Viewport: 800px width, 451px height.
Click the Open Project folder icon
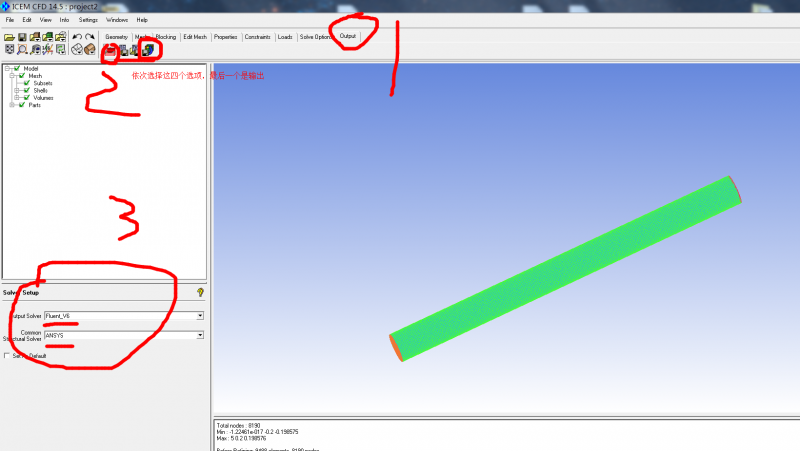9,37
